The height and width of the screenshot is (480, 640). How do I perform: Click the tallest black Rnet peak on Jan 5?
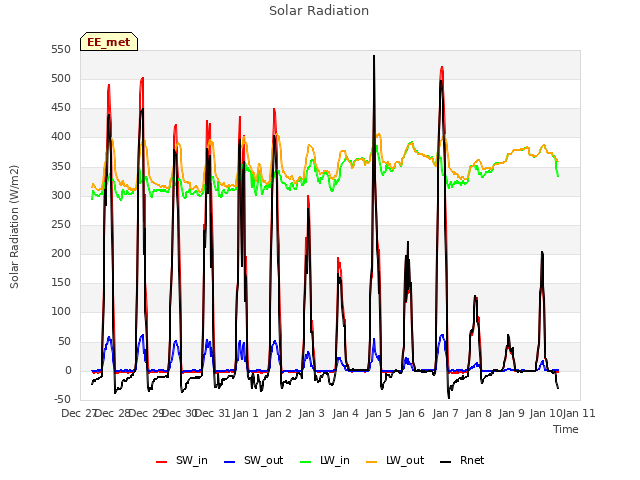(374, 57)
